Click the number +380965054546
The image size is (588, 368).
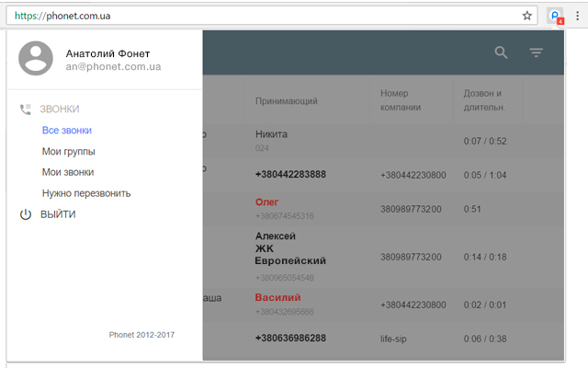point(285,278)
